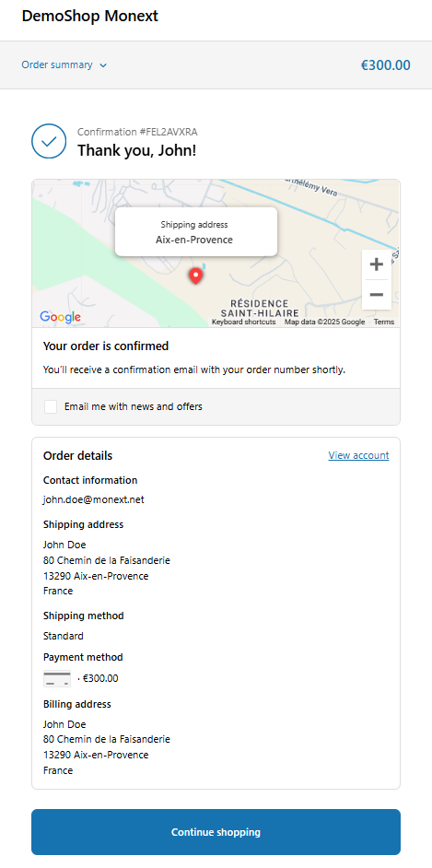Open the Order summary dropdown

click(x=64, y=65)
